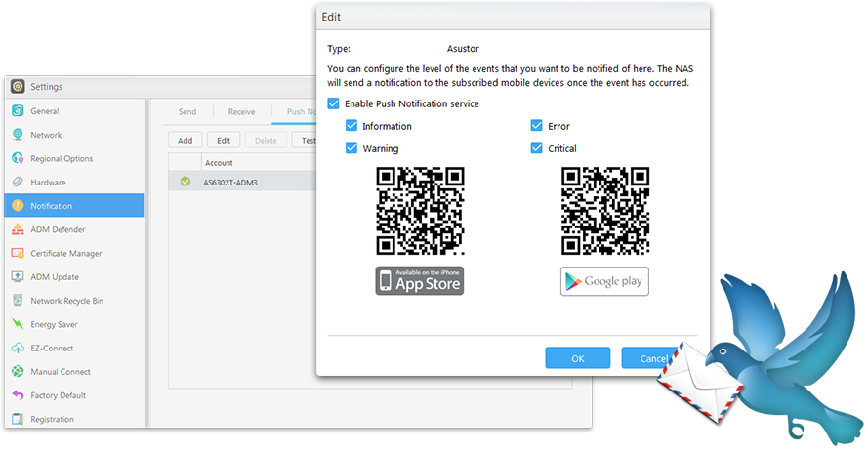Open General settings icon in sidebar
868x453 pixels.
click(18, 110)
